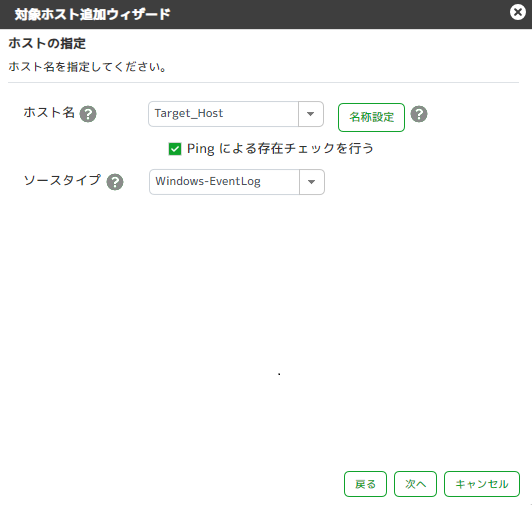Click the キャンセル button

482,484
